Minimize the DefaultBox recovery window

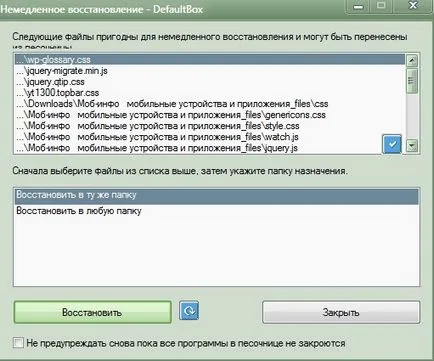[x=358, y=6]
